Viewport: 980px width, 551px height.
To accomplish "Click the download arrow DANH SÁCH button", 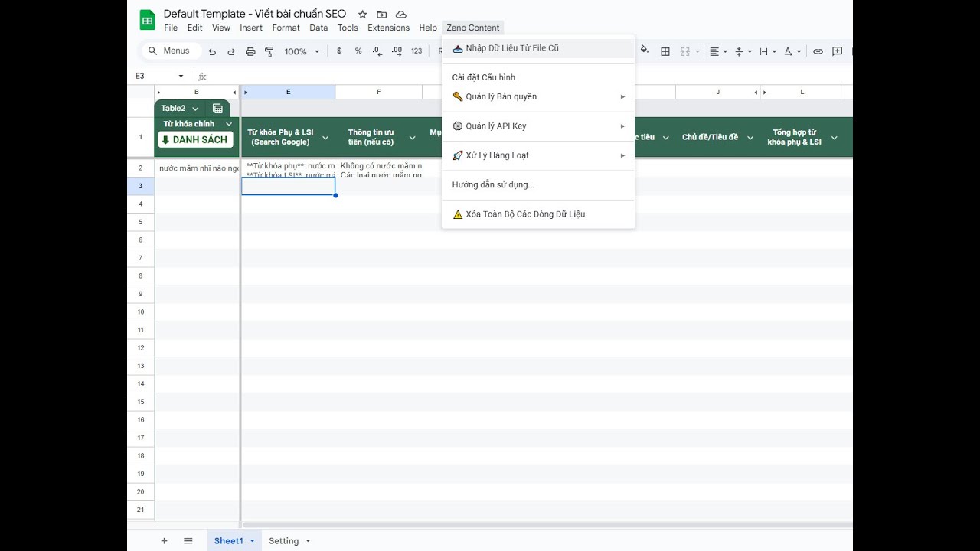I will pyautogui.click(x=196, y=140).
